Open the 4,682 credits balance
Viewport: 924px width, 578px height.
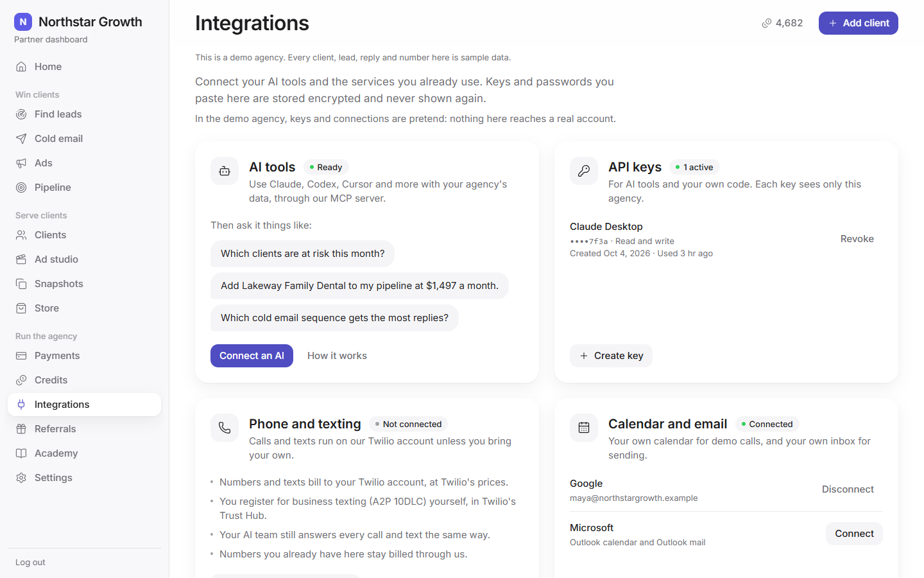782,23
